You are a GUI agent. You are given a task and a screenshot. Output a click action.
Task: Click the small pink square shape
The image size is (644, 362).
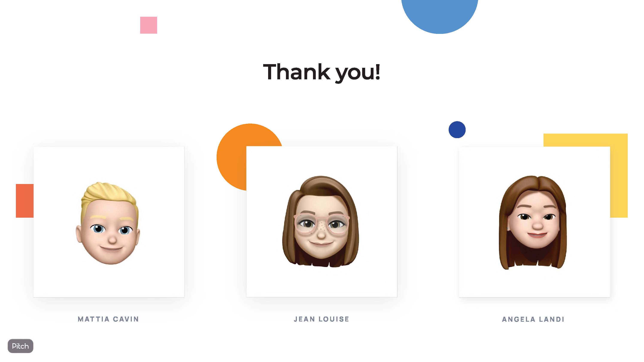[x=149, y=25]
